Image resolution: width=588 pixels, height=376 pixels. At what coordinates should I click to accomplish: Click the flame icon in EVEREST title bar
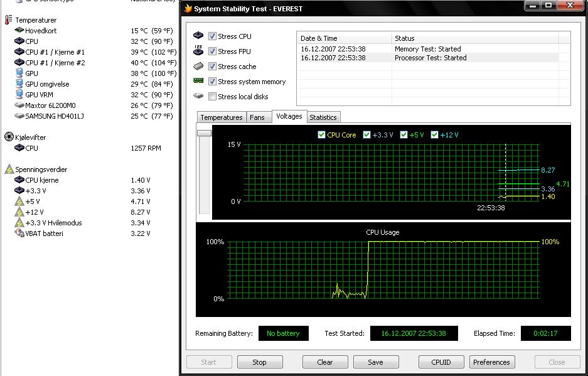[x=188, y=9]
